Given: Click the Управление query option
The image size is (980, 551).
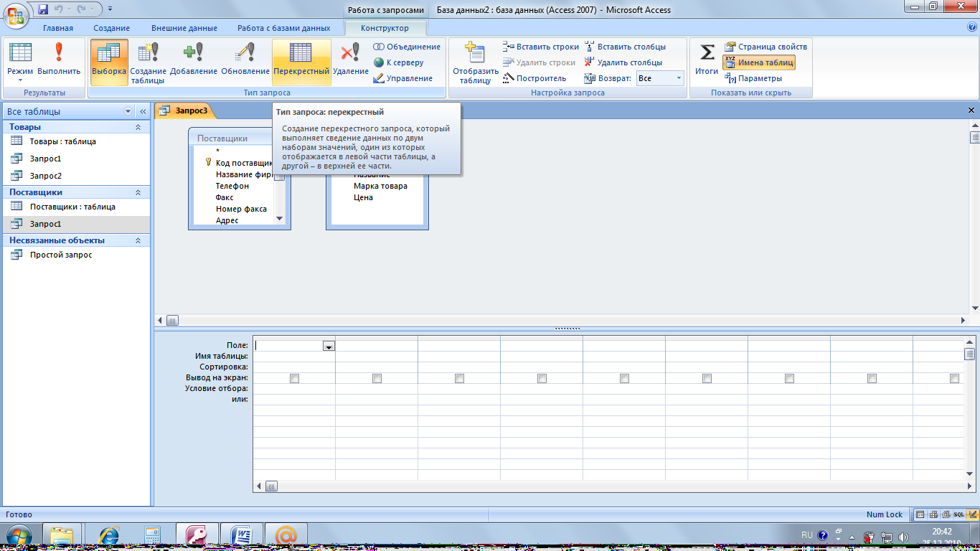Looking at the screenshot, I should point(403,78).
